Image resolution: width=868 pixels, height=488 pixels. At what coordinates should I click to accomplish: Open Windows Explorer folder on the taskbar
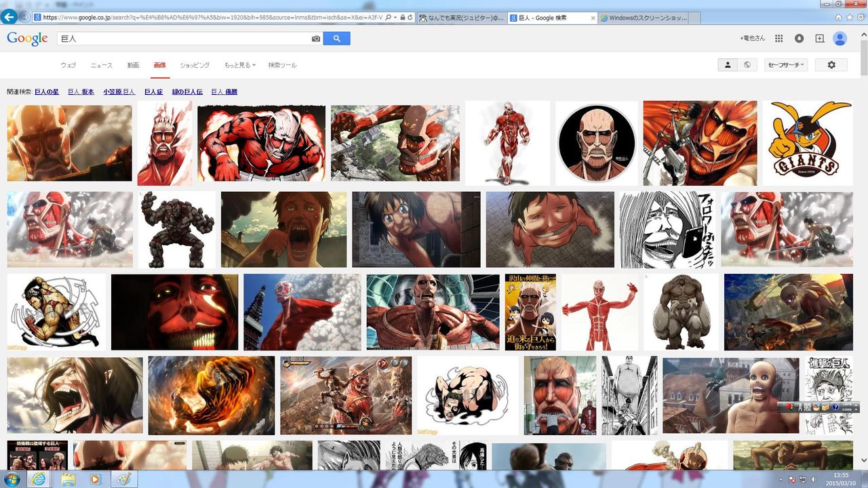68,479
